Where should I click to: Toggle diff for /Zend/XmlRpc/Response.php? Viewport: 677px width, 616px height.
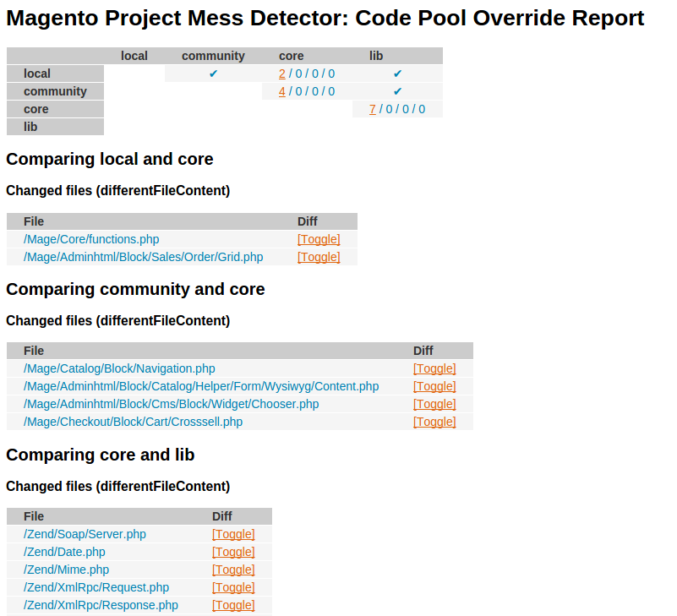tap(233, 605)
